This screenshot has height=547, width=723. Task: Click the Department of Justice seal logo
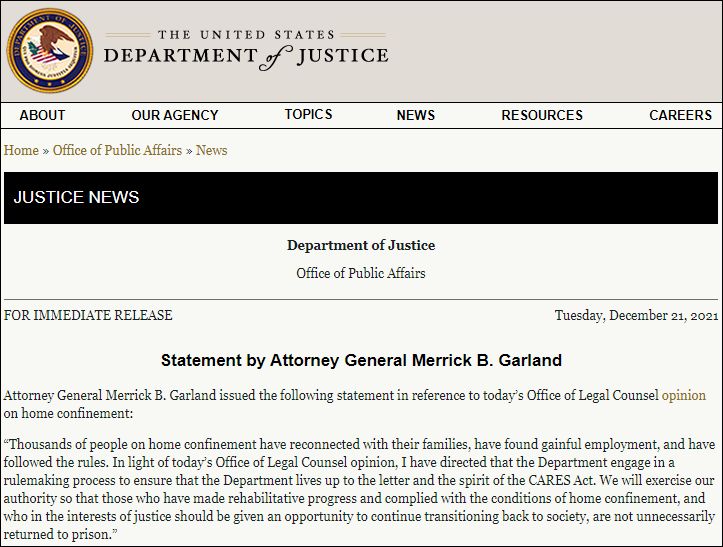(x=49, y=51)
